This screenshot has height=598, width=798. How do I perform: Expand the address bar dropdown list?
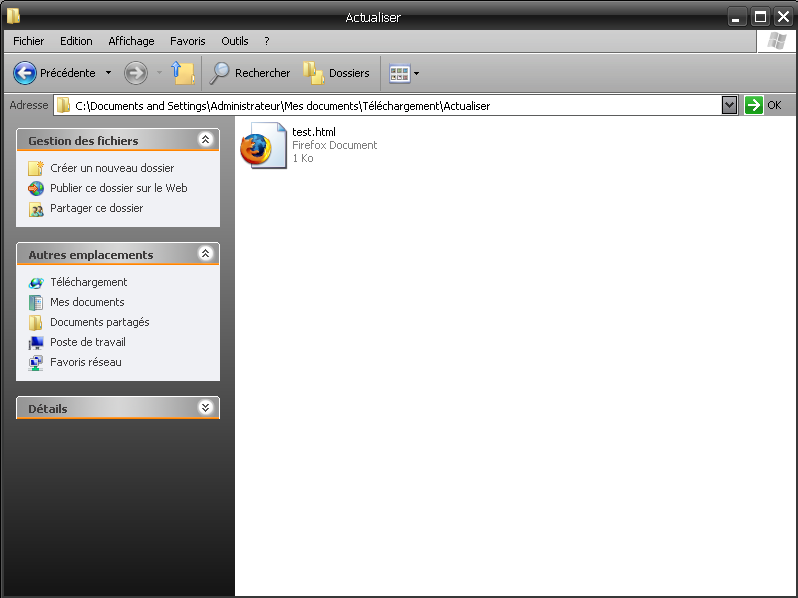pos(729,105)
